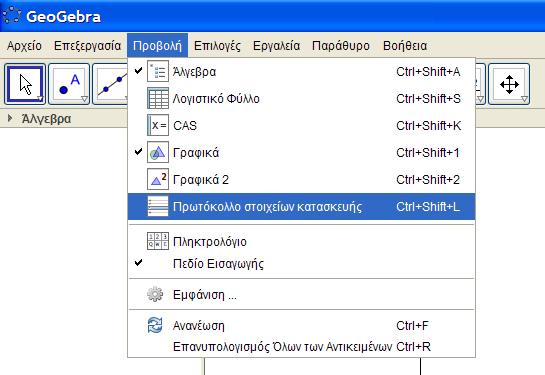Click the Graphics 2 icon in menu
This screenshot has height=375, width=545.
(158, 179)
